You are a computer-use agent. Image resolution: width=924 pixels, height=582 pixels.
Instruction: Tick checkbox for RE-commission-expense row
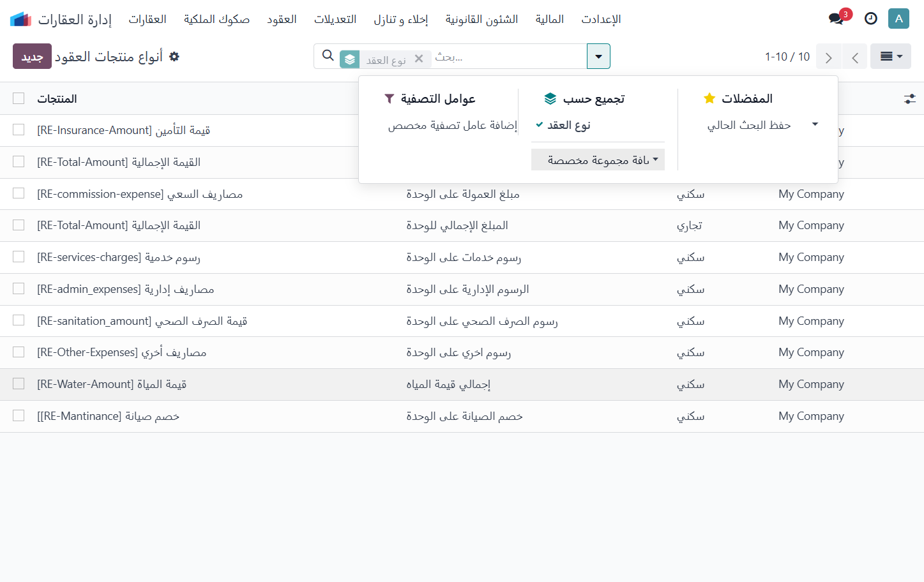(x=19, y=193)
